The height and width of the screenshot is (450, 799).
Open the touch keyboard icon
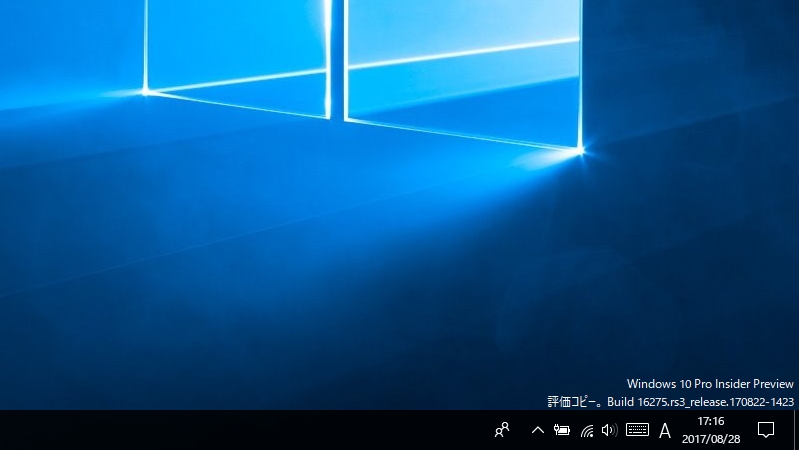(637, 430)
